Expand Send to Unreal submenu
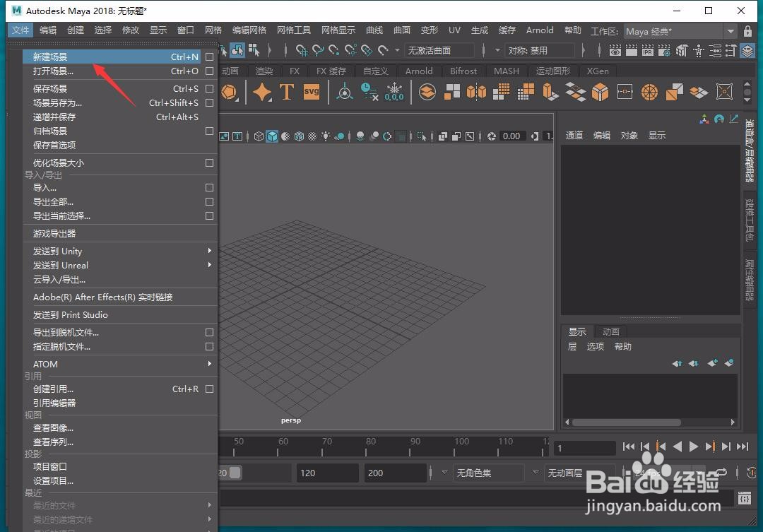 [x=209, y=265]
